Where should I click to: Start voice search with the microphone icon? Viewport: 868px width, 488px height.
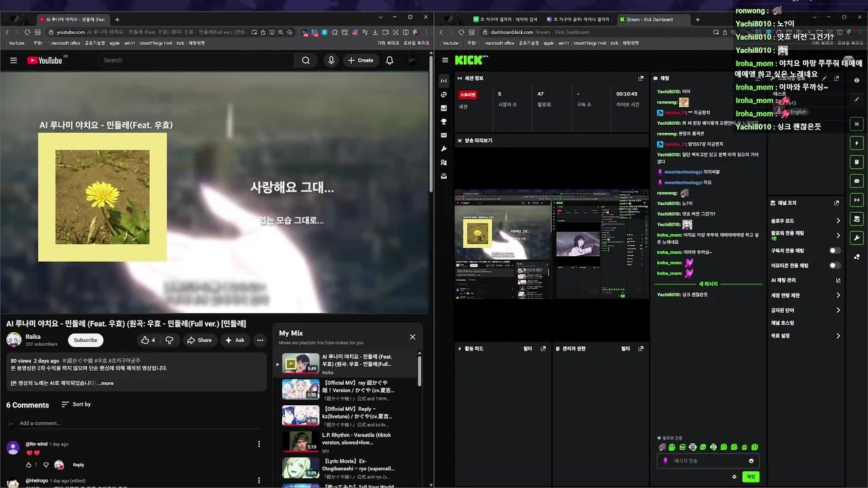331,60
